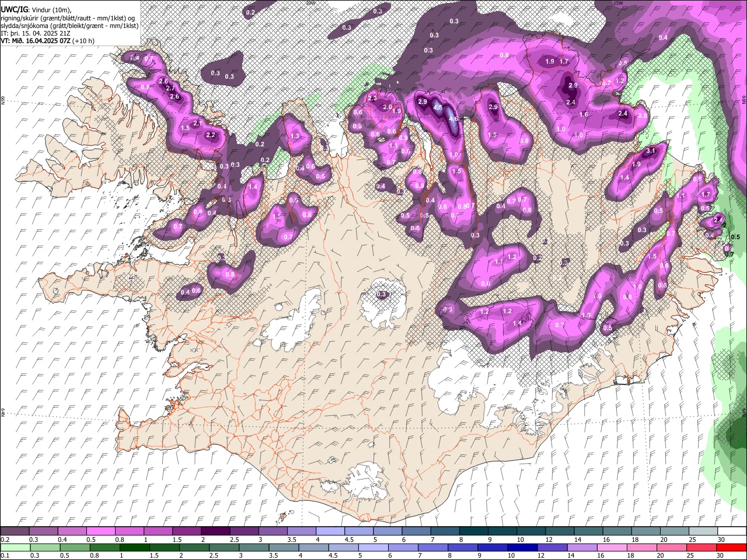Click the palest green first swatch in the bottom legend row
This screenshot has height=560, width=747.
click(15, 547)
